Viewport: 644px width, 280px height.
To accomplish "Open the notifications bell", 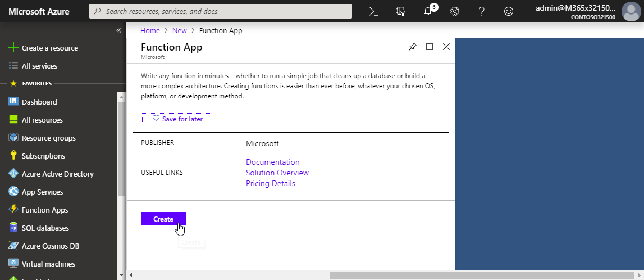I will (x=428, y=11).
